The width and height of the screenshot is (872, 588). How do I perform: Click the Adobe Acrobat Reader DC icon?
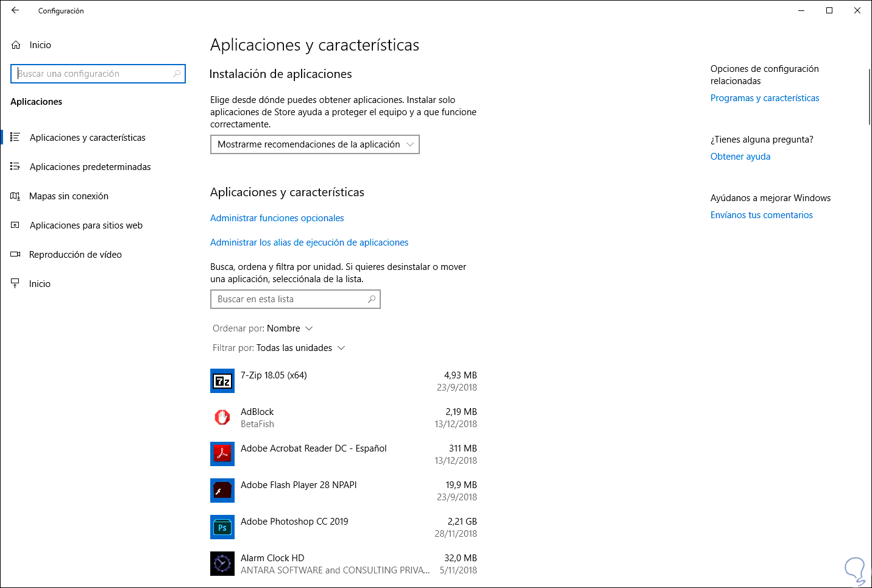[222, 454]
